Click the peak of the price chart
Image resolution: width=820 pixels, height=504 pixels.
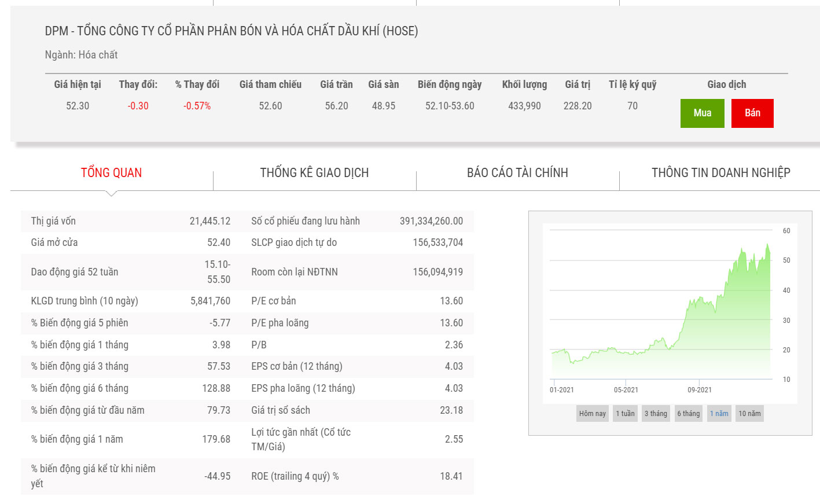click(768, 245)
